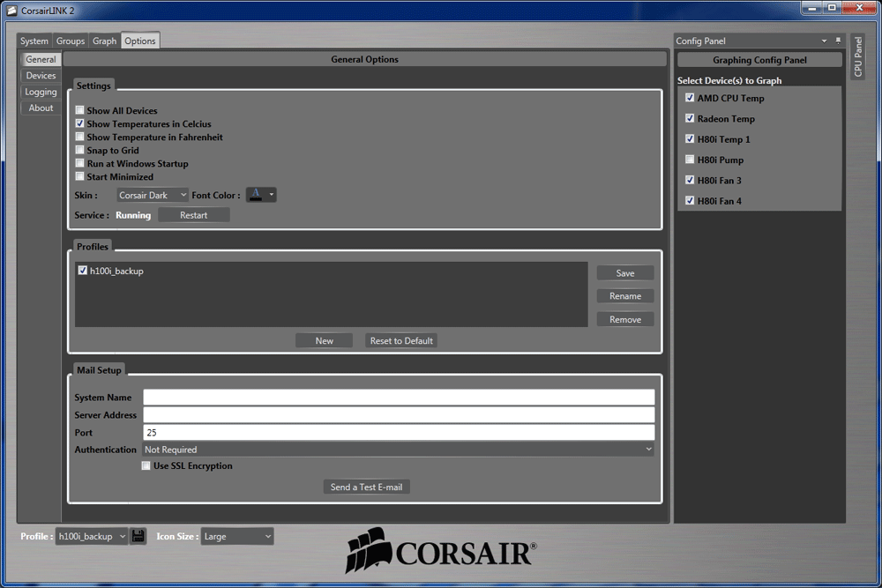This screenshot has width=882, height=588.
Task: Restart the CorsairLINK service
Action: (x=194, y=214)
